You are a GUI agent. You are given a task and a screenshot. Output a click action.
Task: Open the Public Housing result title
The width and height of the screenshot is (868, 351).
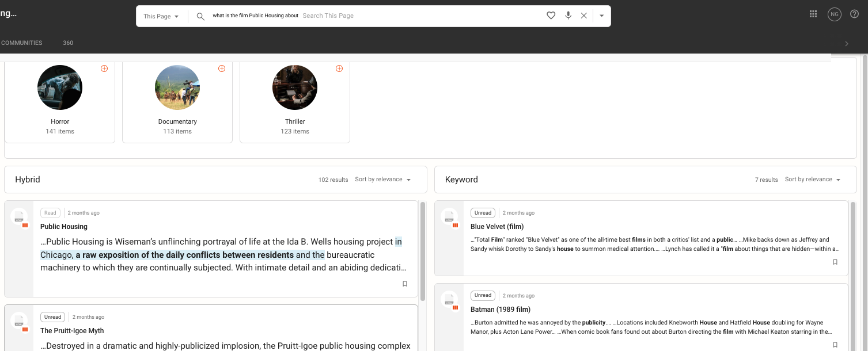(64, 227)
